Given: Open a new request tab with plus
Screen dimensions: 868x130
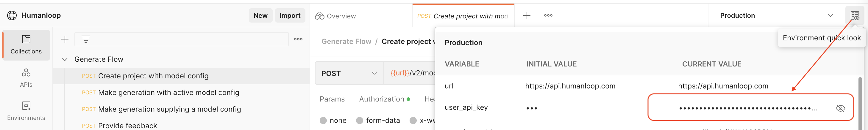Looking at the screenshot, I should tap(527, 15).
